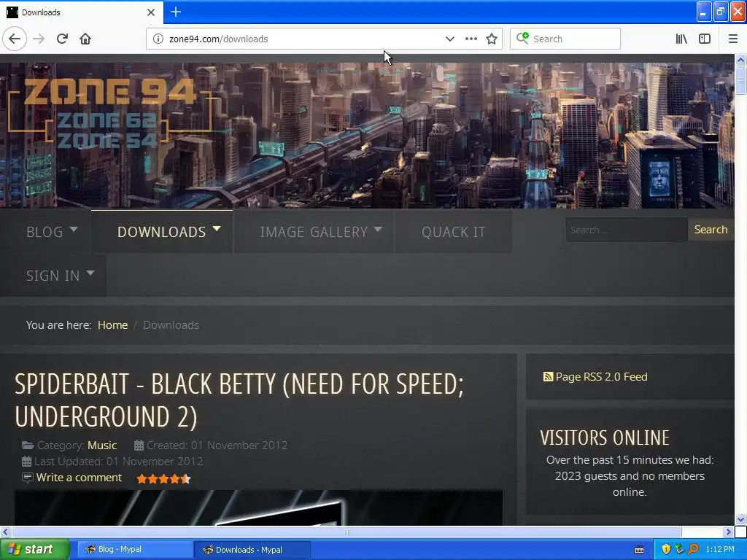Reload the page with the refresh icon
The image size is (747, 560).
click(x=62, y=39)
